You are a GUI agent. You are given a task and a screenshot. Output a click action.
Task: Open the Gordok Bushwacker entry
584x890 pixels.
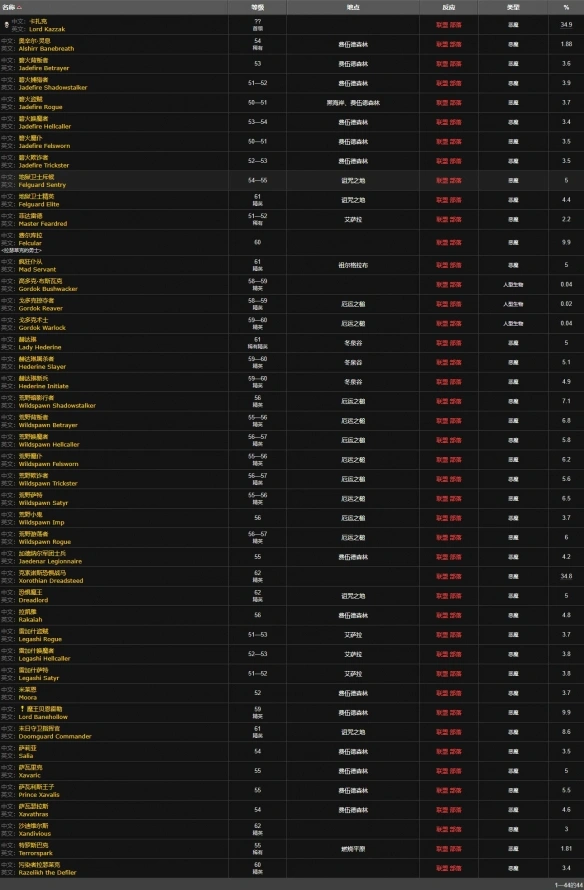tap(48, 289)
